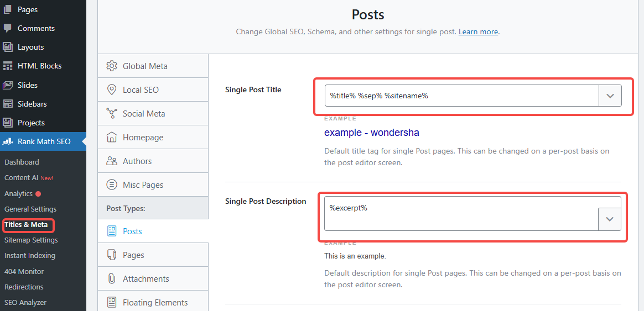Click the Global Meta gear icon
This screenshot has height=311, width=644.
tap(112, 66)
